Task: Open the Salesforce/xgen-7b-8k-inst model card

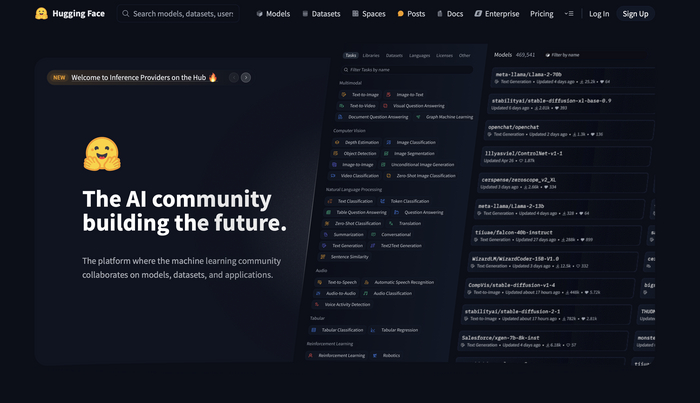Action: 542,341
